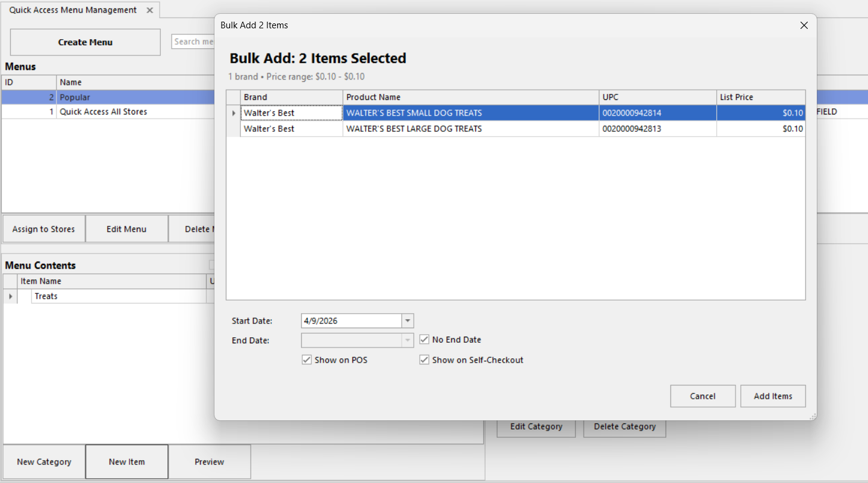Click the Assign to Stores button
The image size is (868, 483).
click(43, 229)
